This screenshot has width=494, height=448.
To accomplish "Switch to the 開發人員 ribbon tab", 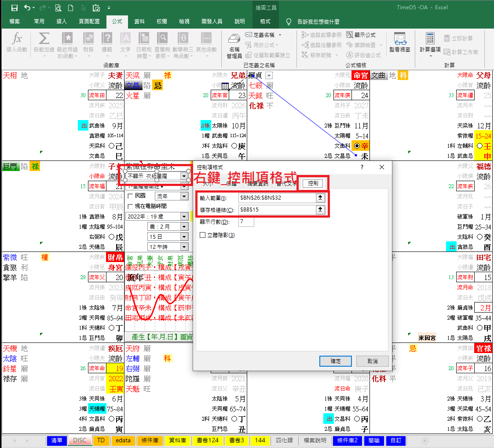I will click(x=212, y=22).
